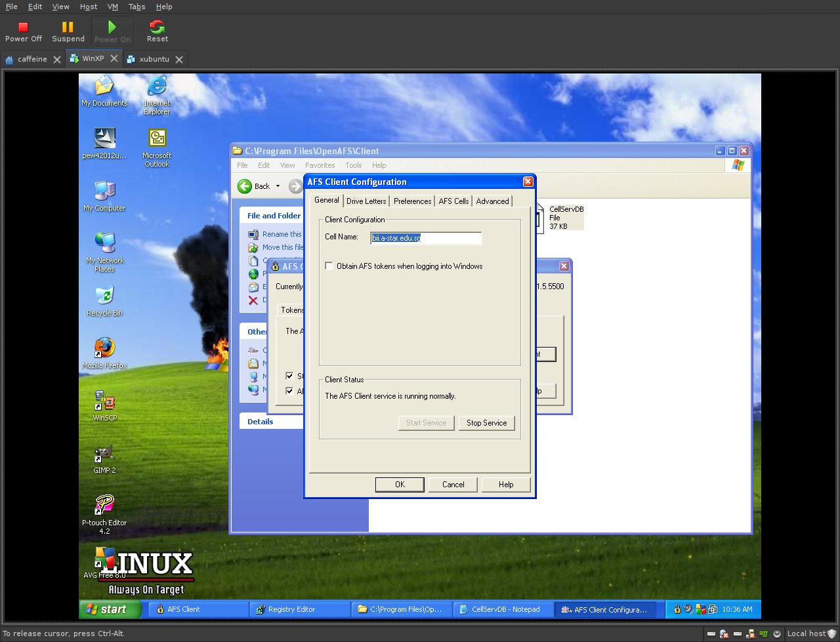Switch to the caffeine VM tab
The width and height of the screenshot is (840, 642).
[32, 59]
